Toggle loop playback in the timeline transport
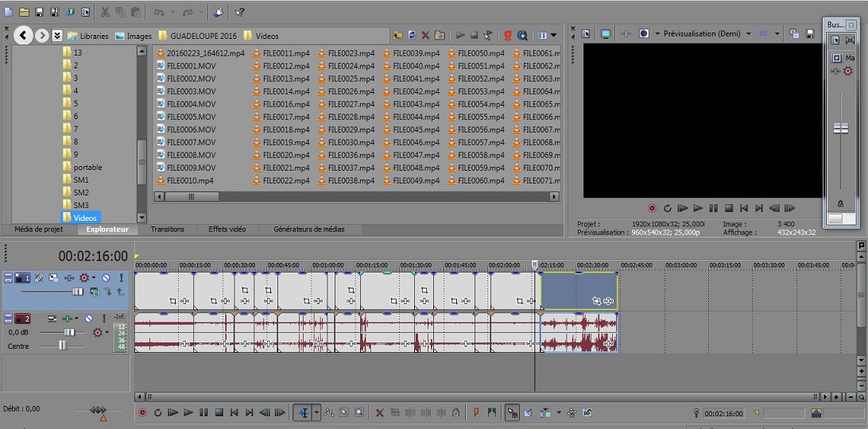868x429 pixels. click(157, 412)
